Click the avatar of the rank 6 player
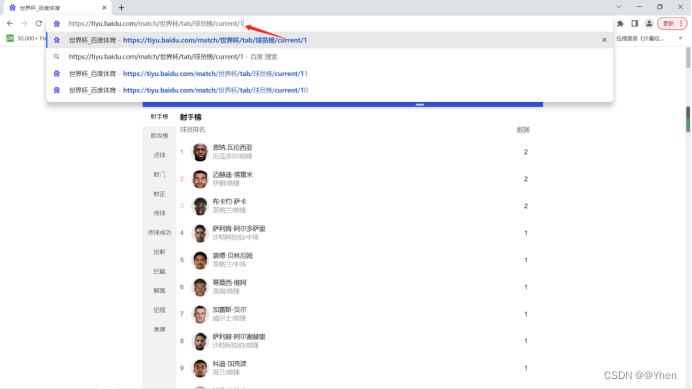This screenshot has height=389, width=692. 200,287
